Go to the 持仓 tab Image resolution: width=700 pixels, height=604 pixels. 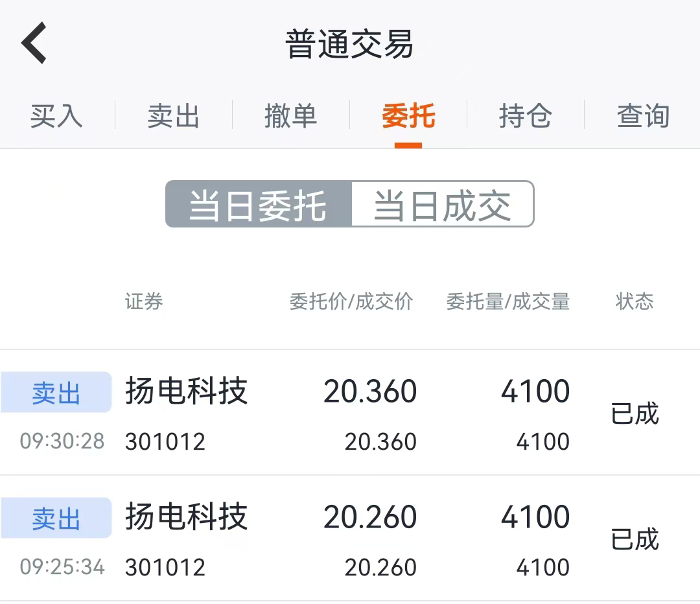click(526, 116)
